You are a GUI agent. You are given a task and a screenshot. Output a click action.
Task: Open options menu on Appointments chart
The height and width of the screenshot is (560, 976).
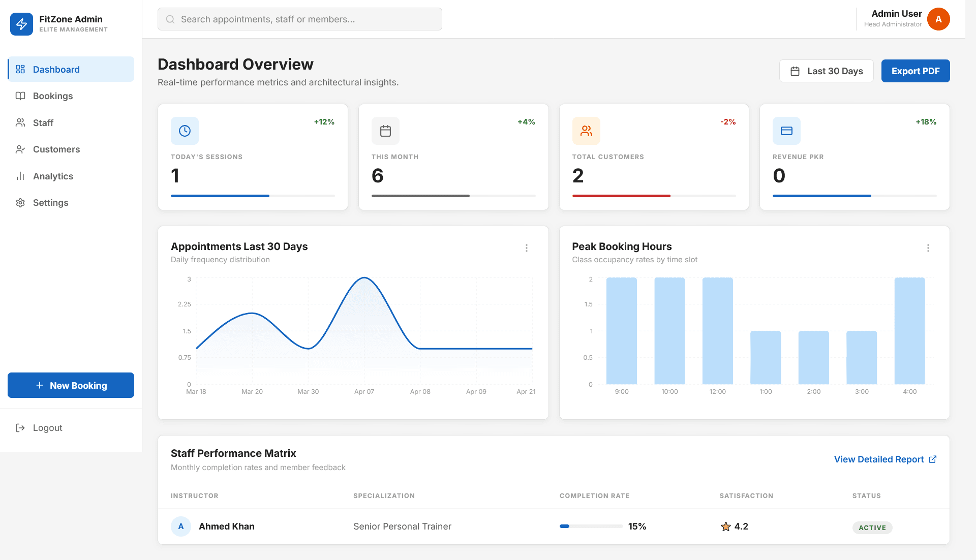coord(527,248)
